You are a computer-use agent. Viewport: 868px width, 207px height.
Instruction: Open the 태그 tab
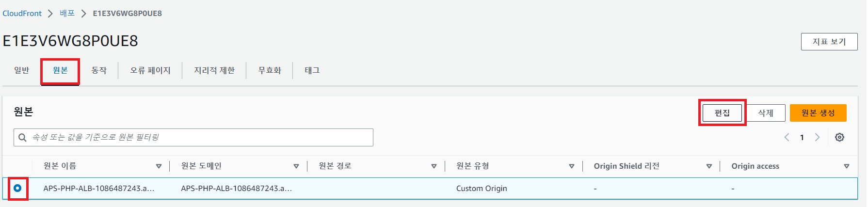[x=312, y=70]
